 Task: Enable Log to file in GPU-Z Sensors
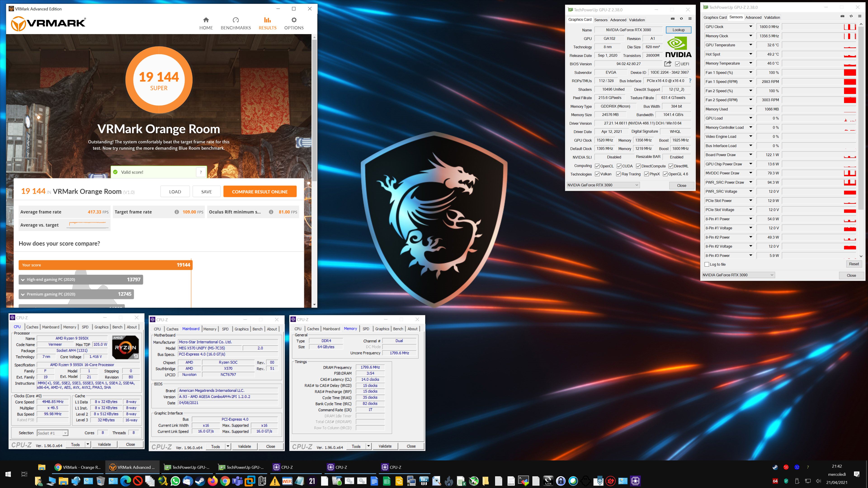(x=707, y=264)
